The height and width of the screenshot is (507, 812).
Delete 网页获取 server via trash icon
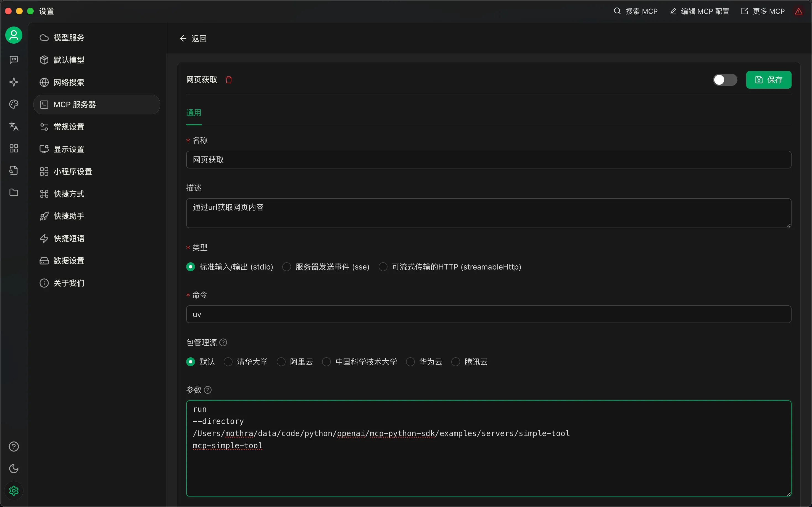(x=229, y=80)
